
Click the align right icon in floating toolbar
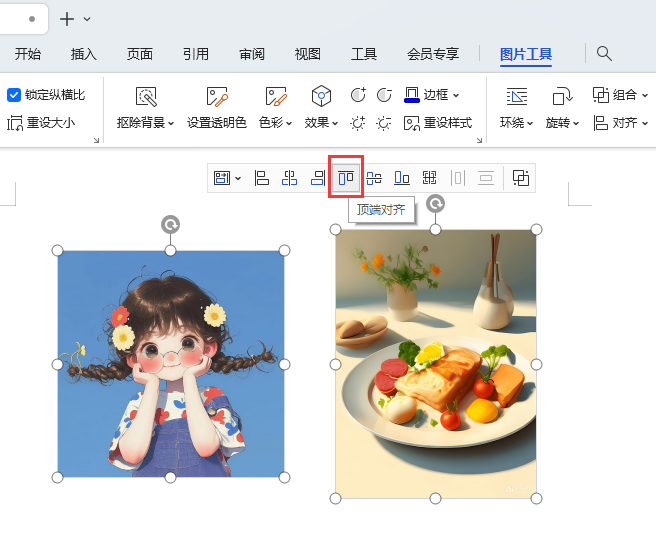pos(318,178)
